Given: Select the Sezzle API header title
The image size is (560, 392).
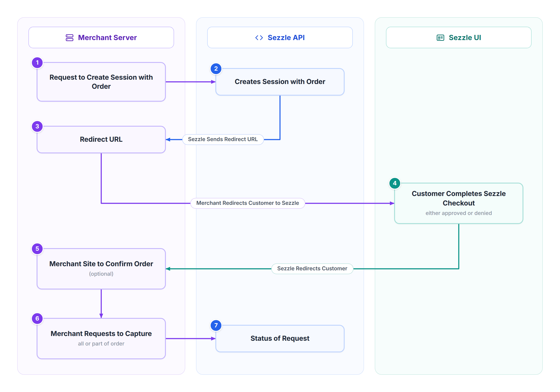Looking at the screenshot, I should 286,37.
